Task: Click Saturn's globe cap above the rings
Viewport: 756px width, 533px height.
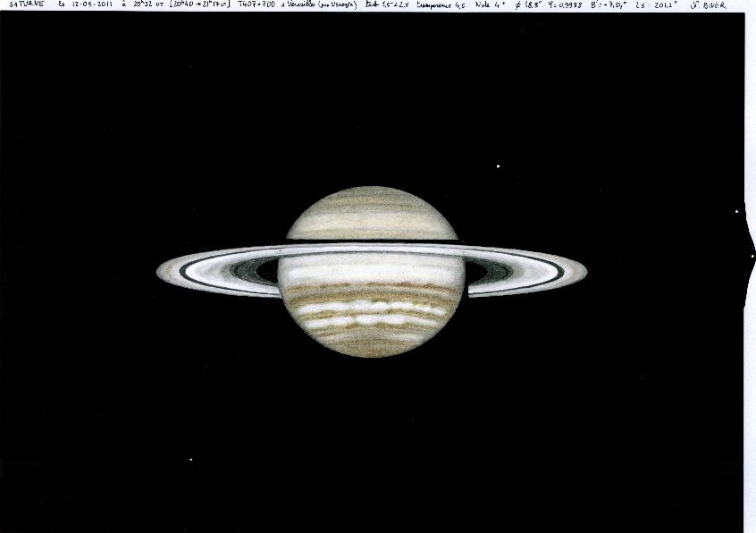Action: click(371, 213)
